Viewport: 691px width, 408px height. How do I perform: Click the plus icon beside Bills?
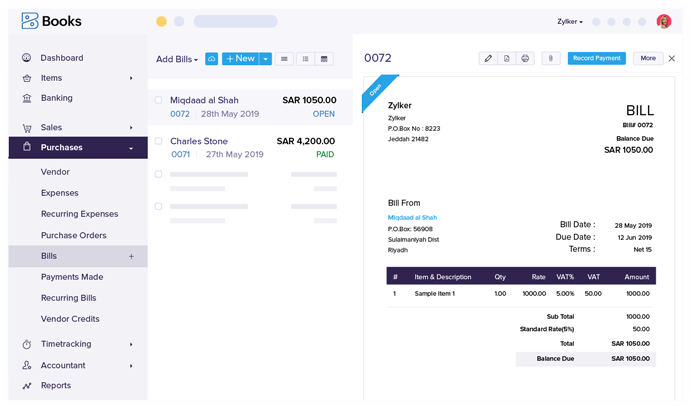click(x=131, y=256)
